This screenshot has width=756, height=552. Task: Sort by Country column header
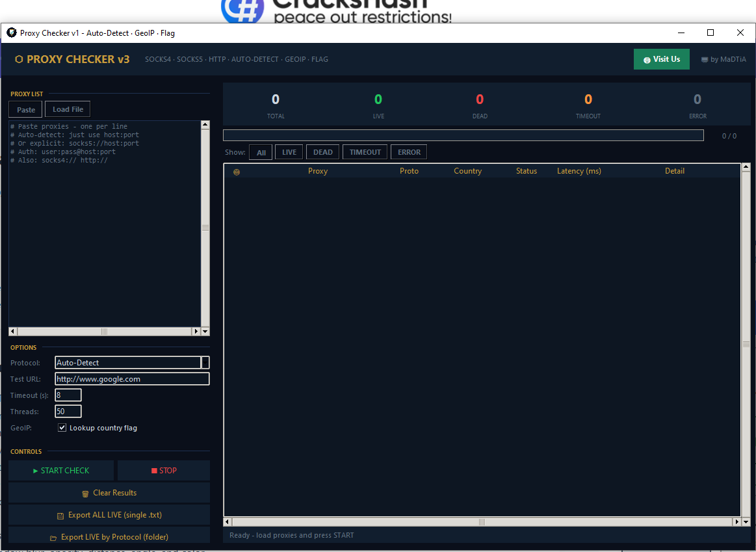coord(467,171)
